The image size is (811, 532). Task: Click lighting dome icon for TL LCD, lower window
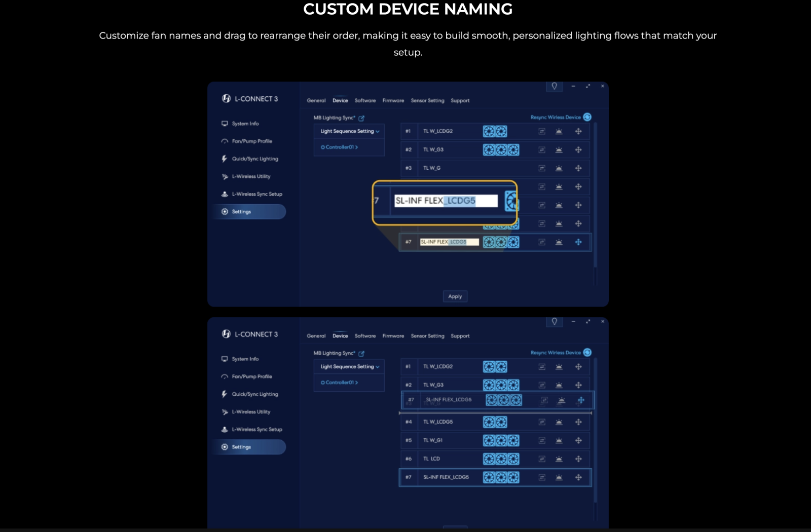(x=559, y=459)
